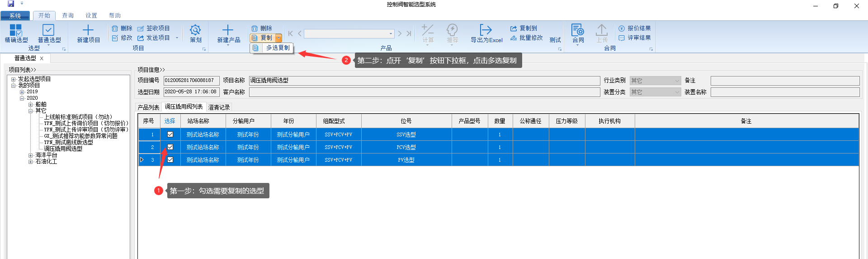Toggle the checkbox for PV选型 row
The width and height of the screenshot is (868, 259).
(x=170, y=160)
